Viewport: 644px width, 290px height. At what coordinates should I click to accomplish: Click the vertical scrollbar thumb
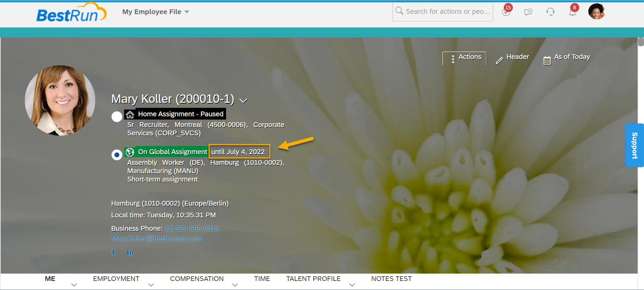[x=641, y=42]
